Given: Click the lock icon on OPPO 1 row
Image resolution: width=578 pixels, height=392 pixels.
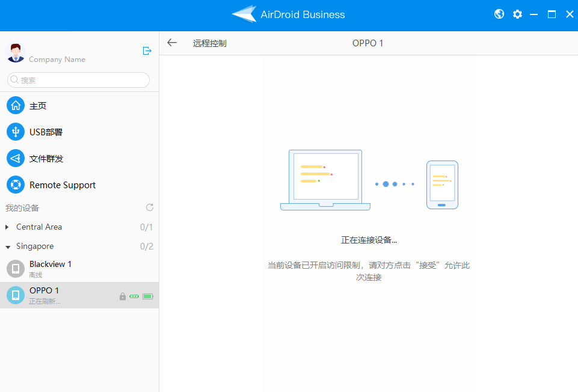Looking at the screenshot, I should point(123,296).
